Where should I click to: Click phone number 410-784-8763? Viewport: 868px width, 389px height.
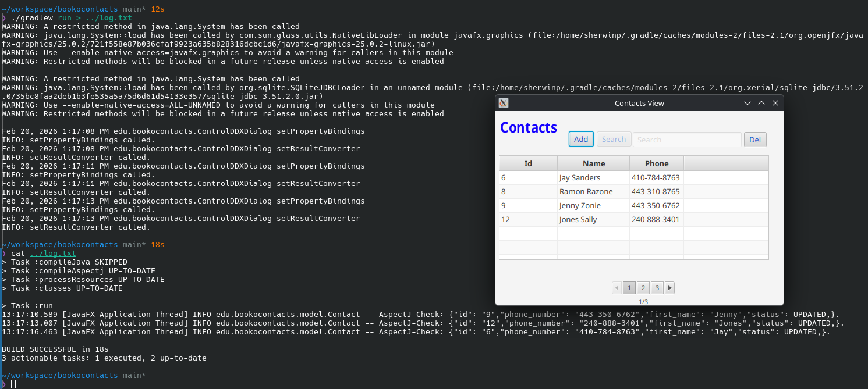pos(656,177)
